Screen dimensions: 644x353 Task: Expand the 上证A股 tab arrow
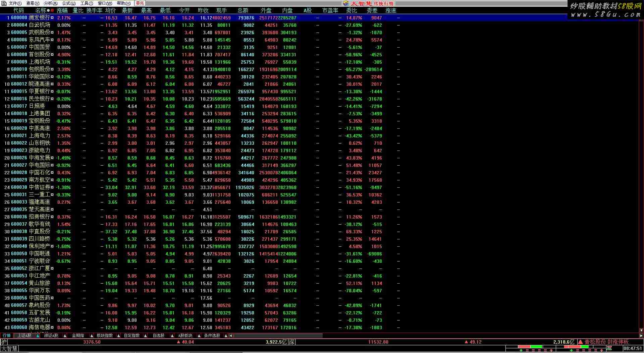click(x=38, y=336)
